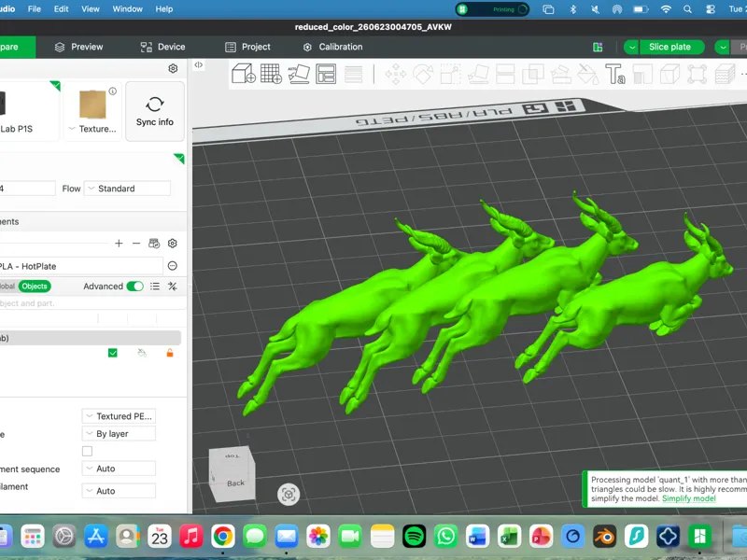Open Spotify from the Dock
747x560 pixels.
point(414,536)
